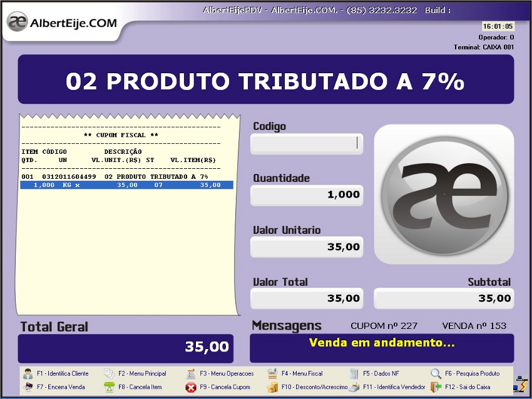532x399 pixels.
Task: Click the Venda em andamento message panel
Action: click(x=382, y=348)
